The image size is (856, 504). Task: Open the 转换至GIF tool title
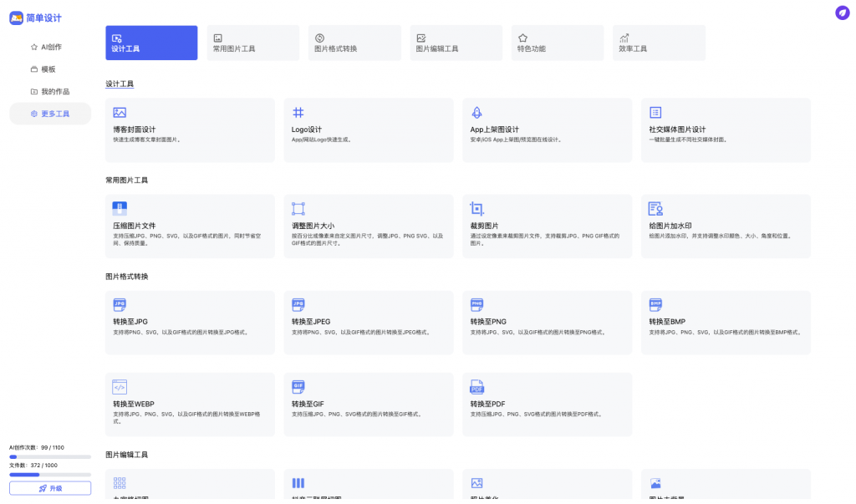point(308,404)
